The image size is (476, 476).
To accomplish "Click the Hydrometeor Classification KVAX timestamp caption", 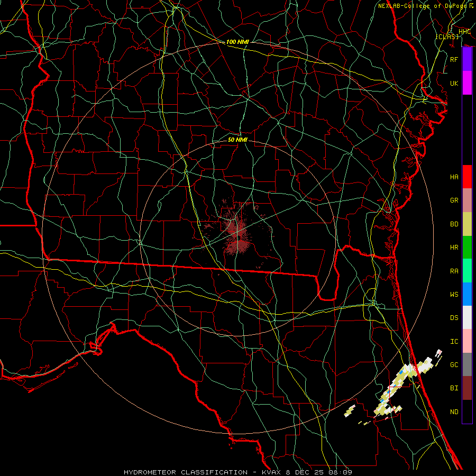I will click(x=238, y=472).
